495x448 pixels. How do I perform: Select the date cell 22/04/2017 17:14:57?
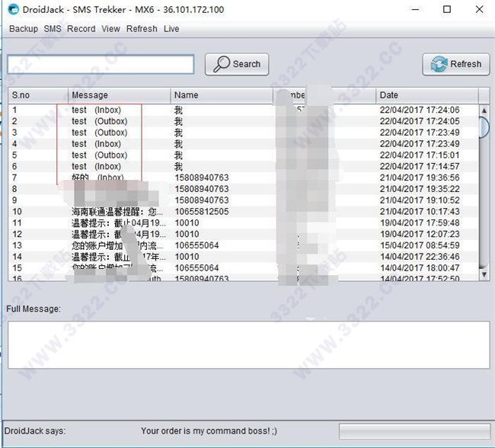(420, 167)
